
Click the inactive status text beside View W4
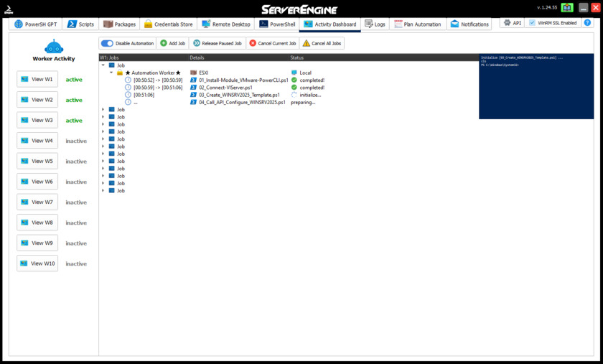(76, 141)
